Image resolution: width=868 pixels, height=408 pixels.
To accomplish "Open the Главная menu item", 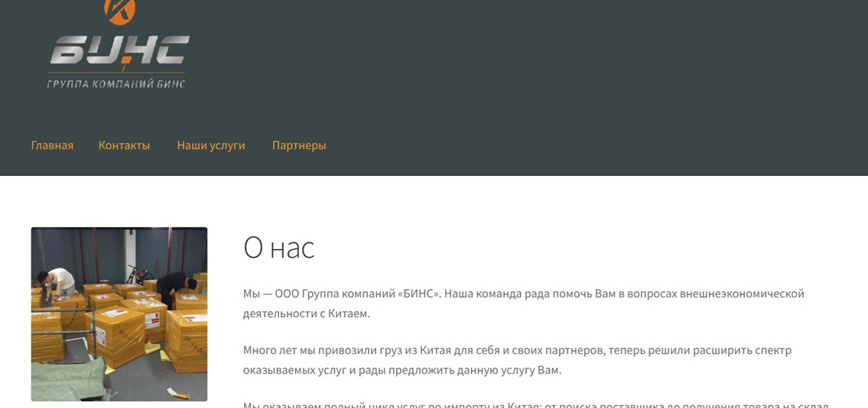I will [52, 145].
